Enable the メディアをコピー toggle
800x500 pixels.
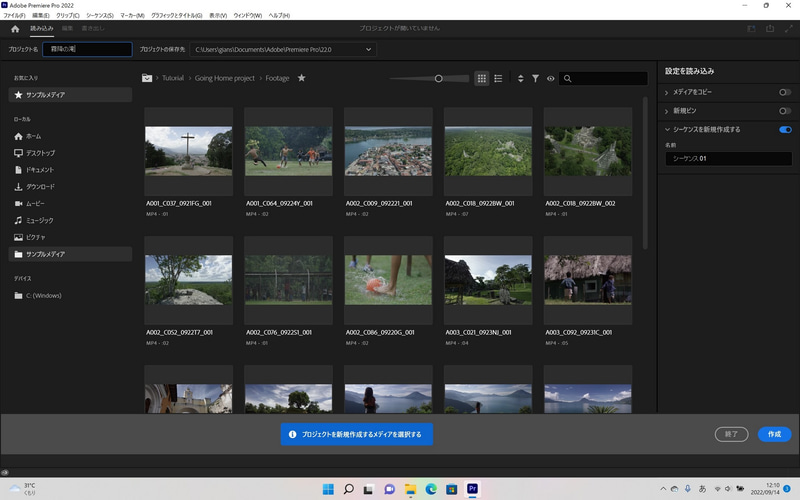(x=785, y=92)
